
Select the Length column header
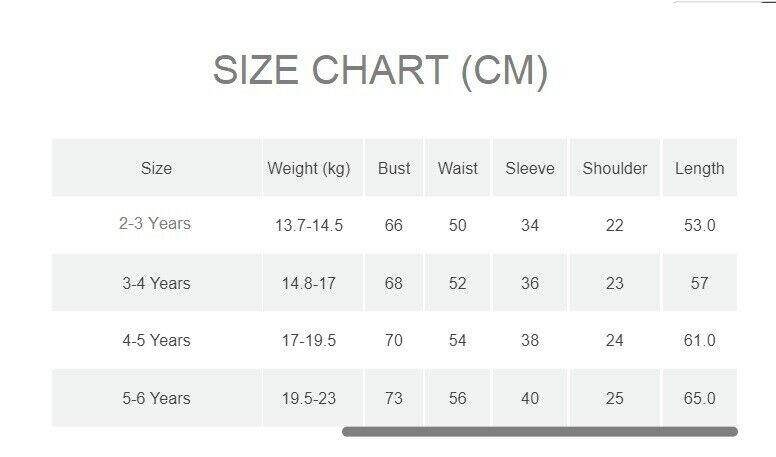point(700,168)
